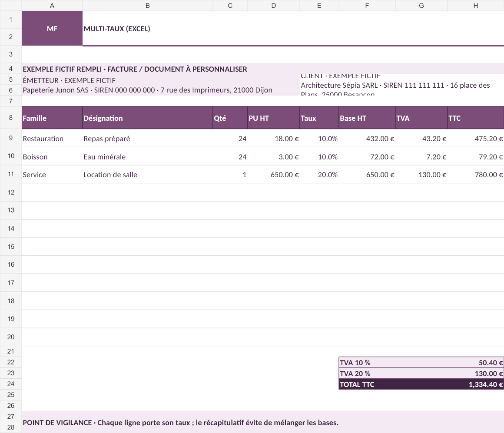Click the PU HT table header
This screenshot has height=433, width=504.
274,118
